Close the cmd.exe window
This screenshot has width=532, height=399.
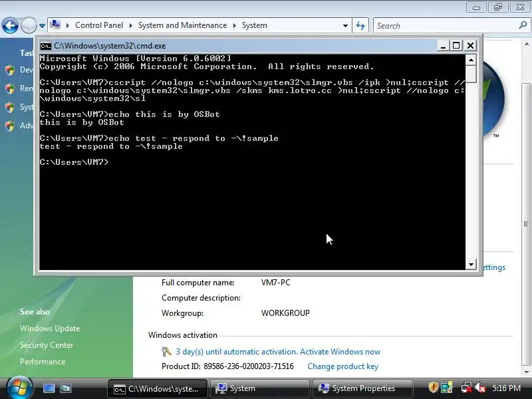(470, 45)
